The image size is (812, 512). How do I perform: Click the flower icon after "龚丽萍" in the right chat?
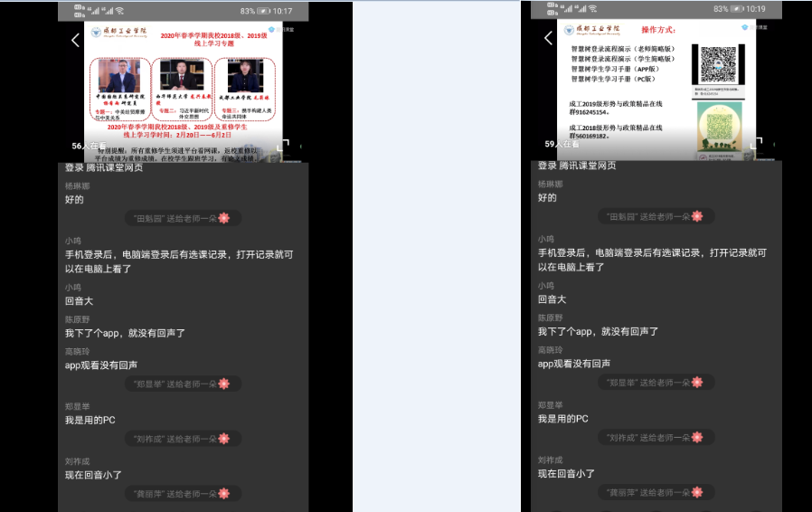pos(696,493)
